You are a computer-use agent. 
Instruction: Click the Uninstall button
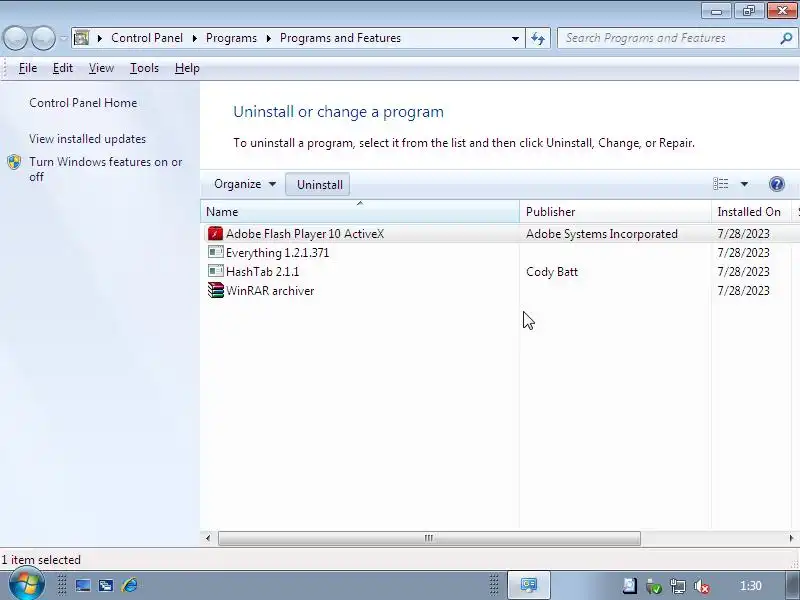point(319,185)
